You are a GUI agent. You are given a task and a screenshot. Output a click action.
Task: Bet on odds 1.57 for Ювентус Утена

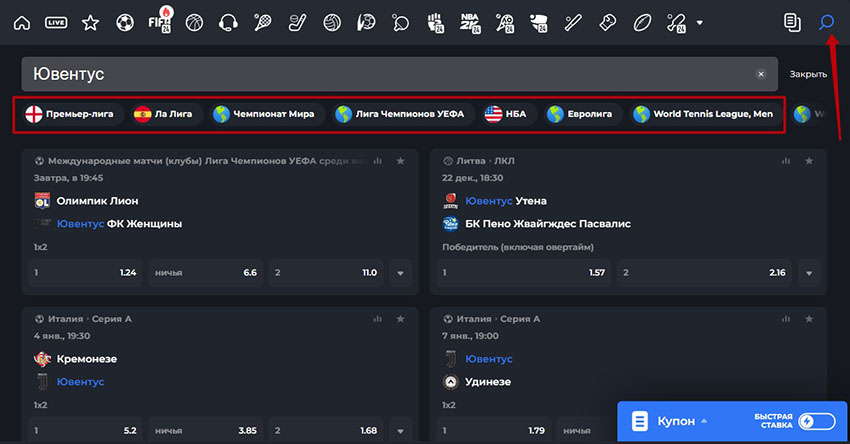click(524, 273)
